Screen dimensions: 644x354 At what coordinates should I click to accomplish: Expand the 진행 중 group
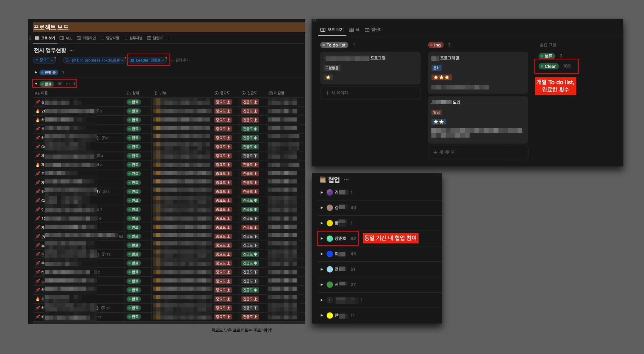[x=36, y=72]
